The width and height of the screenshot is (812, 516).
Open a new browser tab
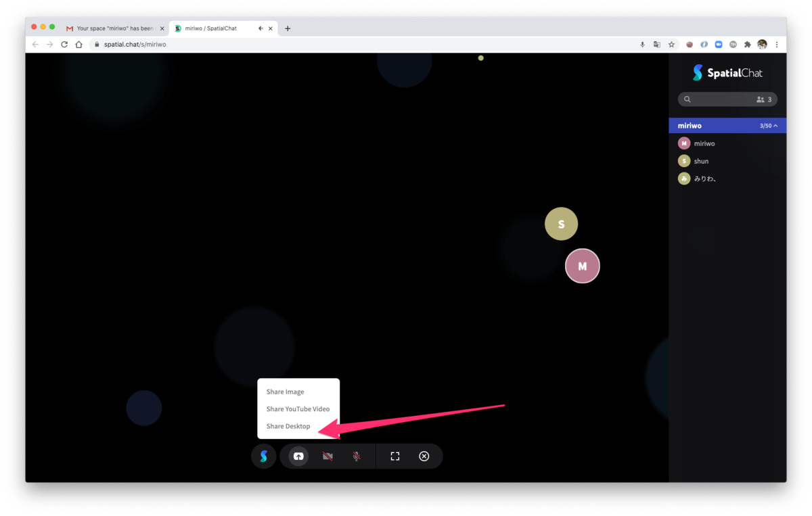coord(288,28)
